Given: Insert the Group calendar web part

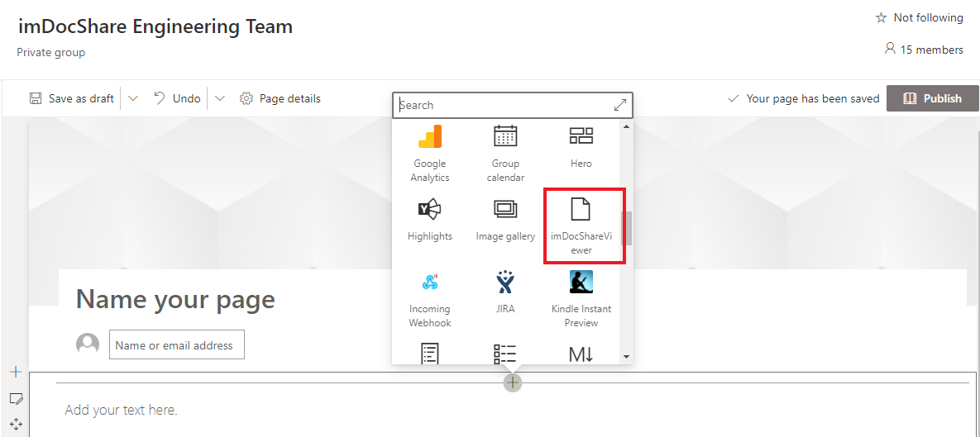Looking at the screenshot, I should 505,153.
